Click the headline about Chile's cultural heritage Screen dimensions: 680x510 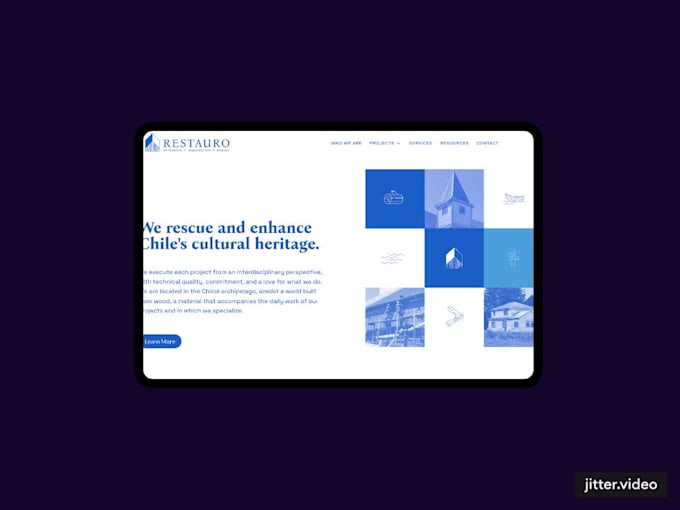pos(231,235)
